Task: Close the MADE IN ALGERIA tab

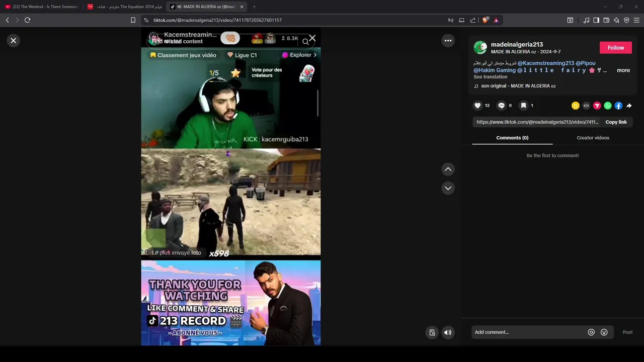Action: pyautogui.click(x=242, y=7)
